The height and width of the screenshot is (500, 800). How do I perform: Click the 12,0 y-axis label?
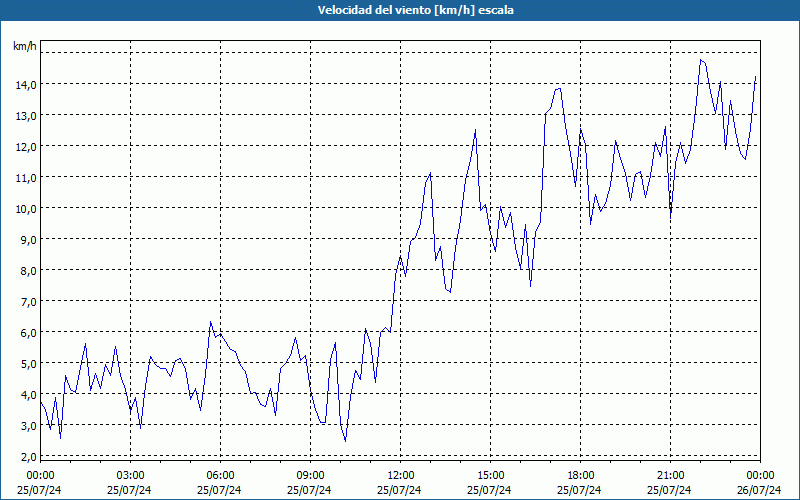pyautogui.click(x=26, y=147)
